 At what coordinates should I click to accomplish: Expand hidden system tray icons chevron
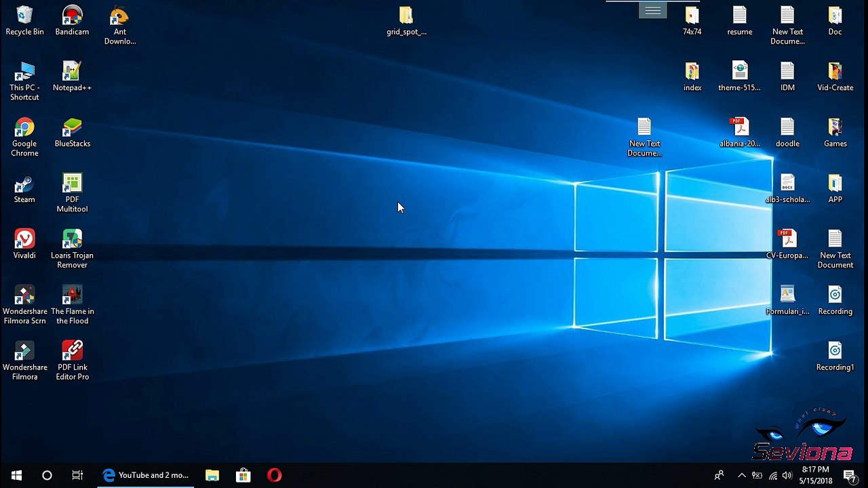pyautogui.click(x=742, y=475)
